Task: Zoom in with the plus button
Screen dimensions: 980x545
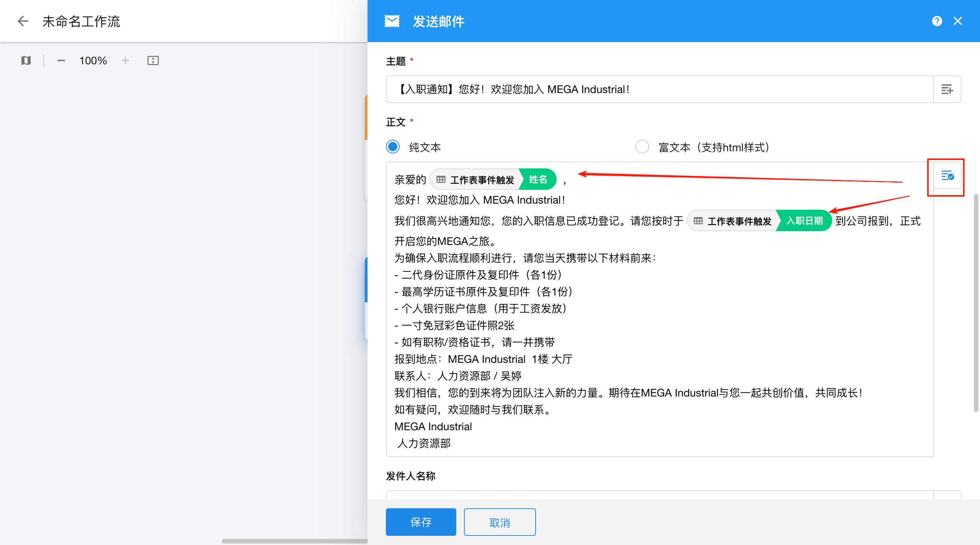Action: click(126, 60)
